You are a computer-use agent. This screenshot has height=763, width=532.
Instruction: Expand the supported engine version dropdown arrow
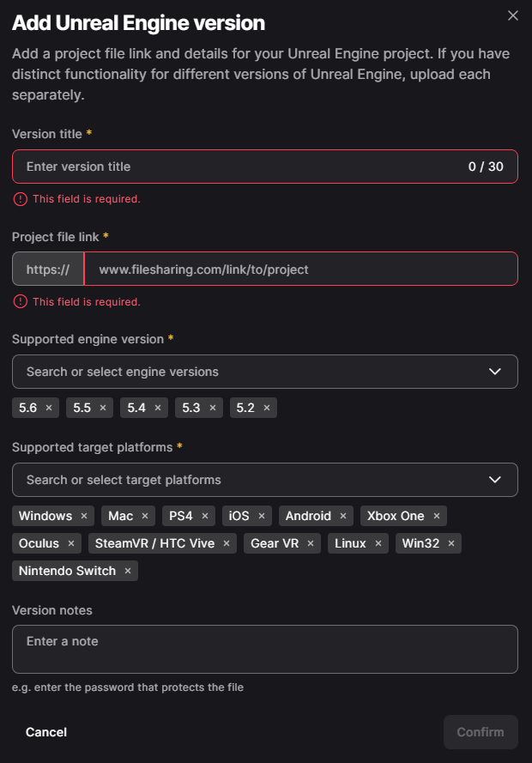pyautogui.click(x=494, y=372)
